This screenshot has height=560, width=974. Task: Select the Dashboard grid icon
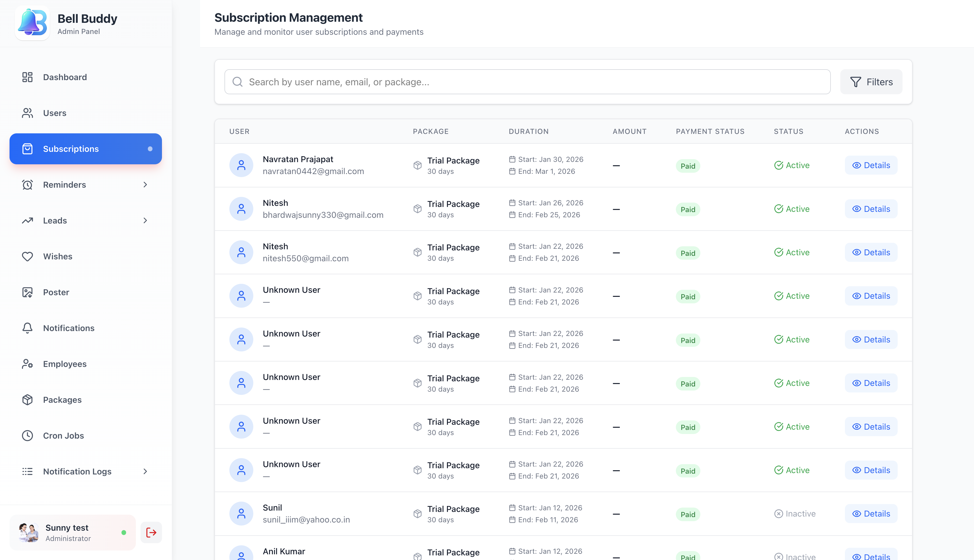27,77
